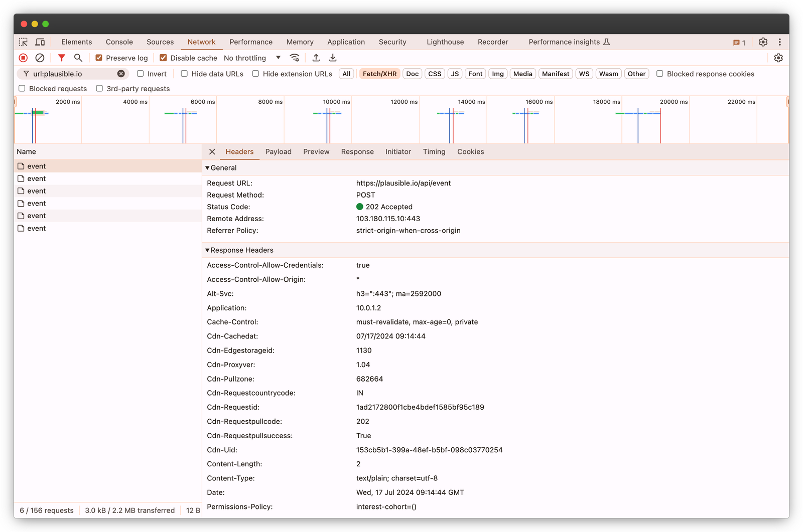Click the record network log button
803x532 pixels.
pos(22,58)
